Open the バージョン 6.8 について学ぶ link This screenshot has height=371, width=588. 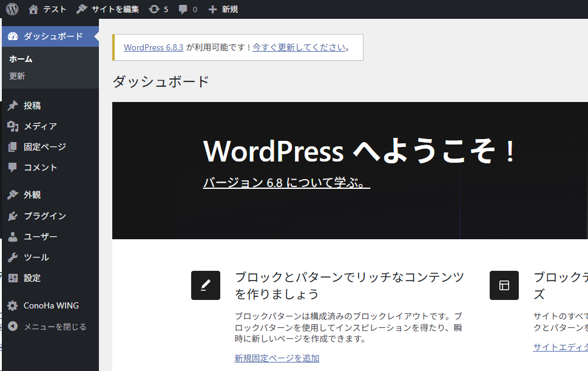point(286,183)
